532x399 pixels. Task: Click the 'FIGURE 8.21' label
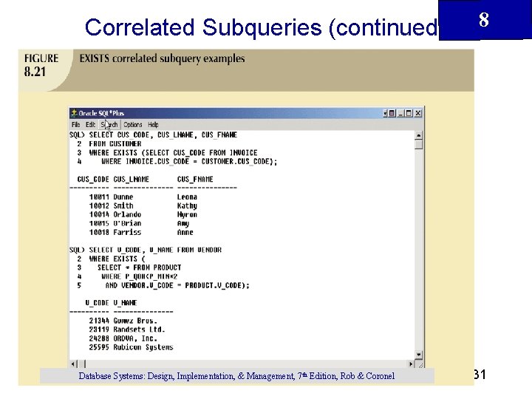[x=41, y=65]
